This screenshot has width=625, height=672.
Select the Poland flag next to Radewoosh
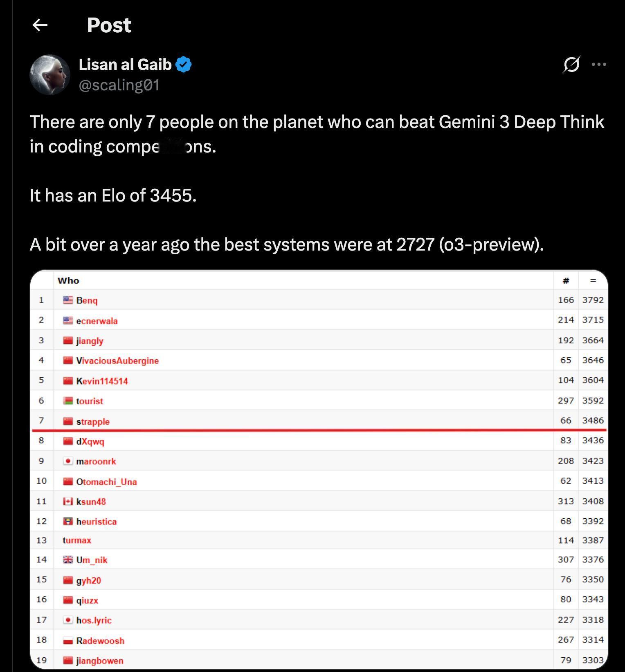(x=68, y=640)
